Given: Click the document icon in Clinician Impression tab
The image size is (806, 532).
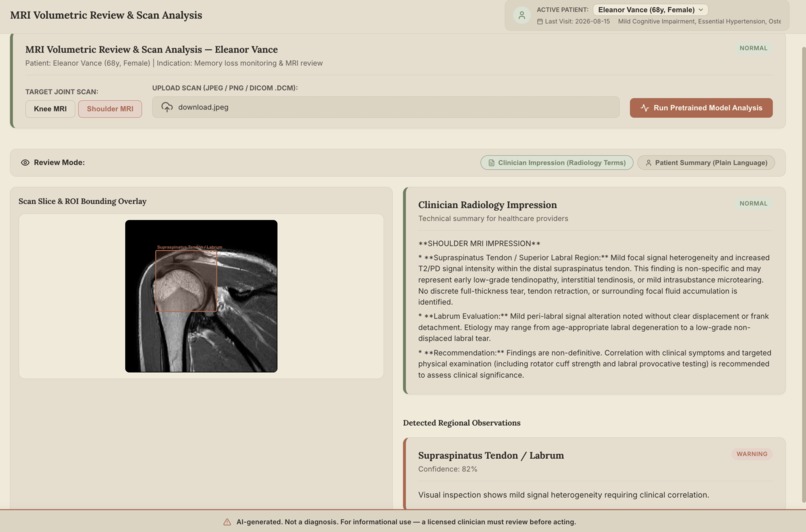Looking at the screenshot, I should 491,162.
